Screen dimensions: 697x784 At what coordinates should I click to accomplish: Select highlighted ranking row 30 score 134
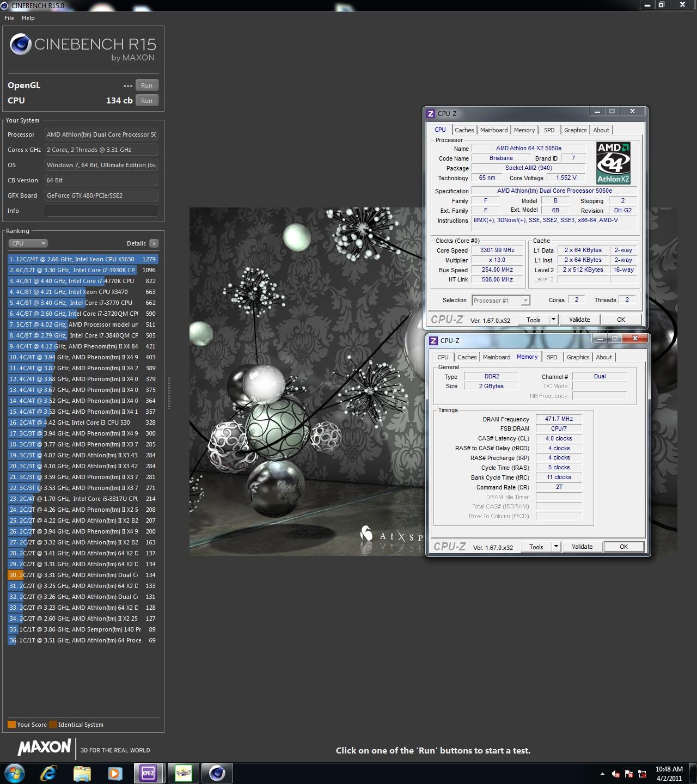83,575
